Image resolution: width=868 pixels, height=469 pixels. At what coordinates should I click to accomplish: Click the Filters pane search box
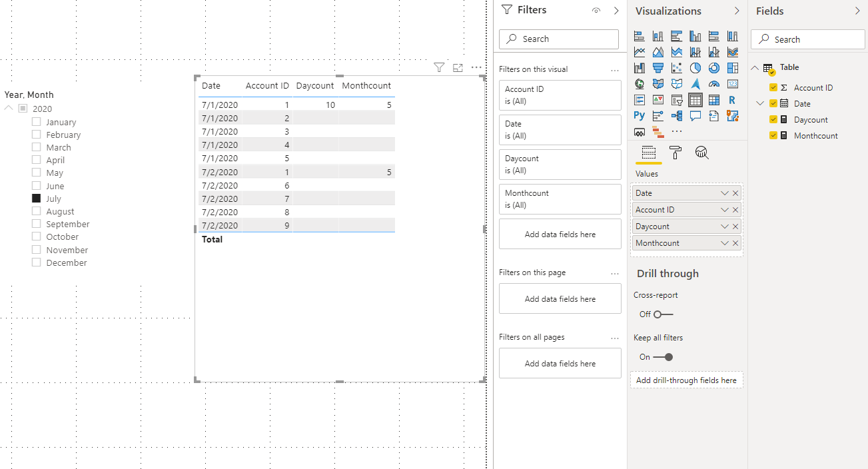tap(559, 39)
